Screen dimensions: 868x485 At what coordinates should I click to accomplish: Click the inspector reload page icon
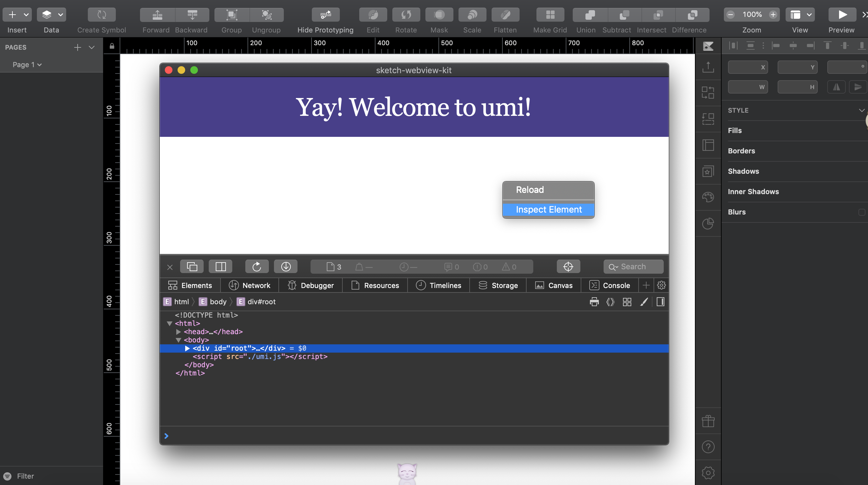point(257,267)
